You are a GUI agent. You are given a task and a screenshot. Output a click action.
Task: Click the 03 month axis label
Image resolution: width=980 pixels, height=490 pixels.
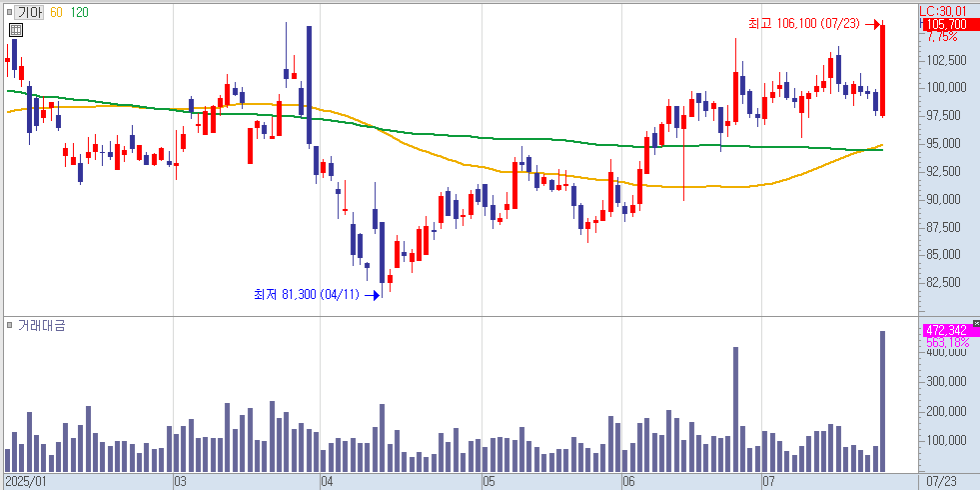[180, 482]
